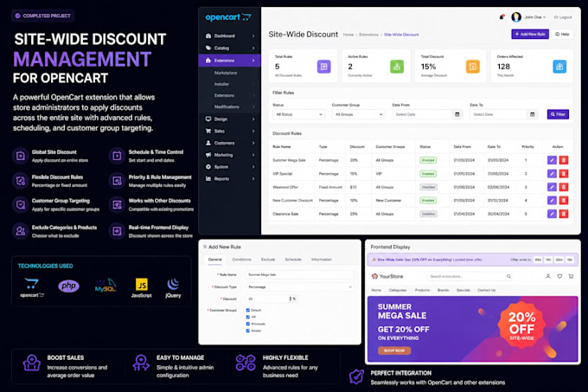Toggle the VIP customer group checkbox
Screen dimensions: 588x392
(248, 317)
